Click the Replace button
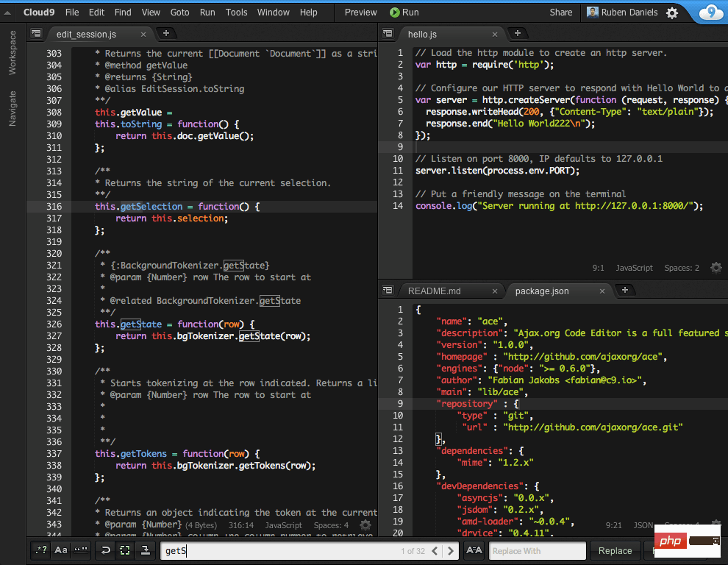The height and width of the screenshot is (565, 728). tap(615, 551)
